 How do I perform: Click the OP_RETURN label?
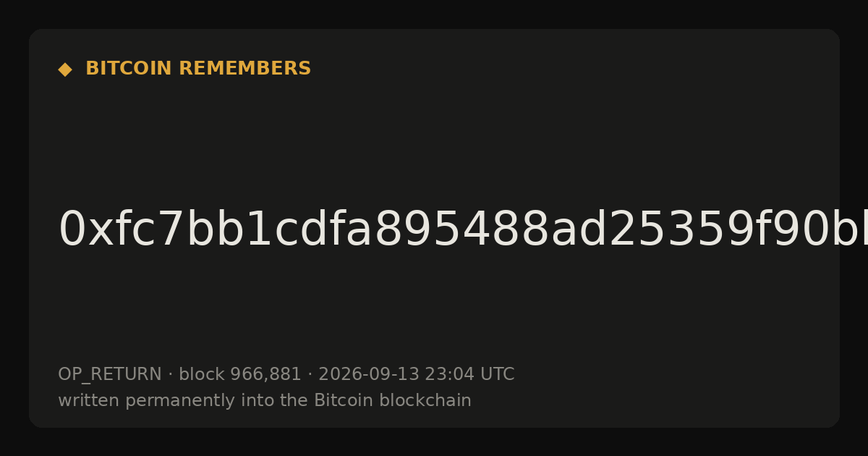pyautogui.click(x=110, y=375)
